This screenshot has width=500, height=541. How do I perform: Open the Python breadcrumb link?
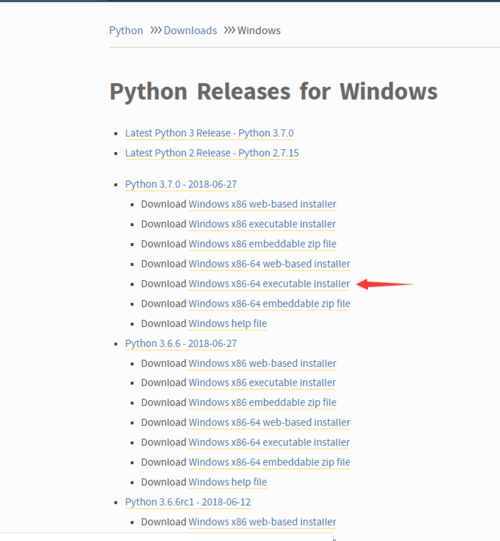point(126,30)
